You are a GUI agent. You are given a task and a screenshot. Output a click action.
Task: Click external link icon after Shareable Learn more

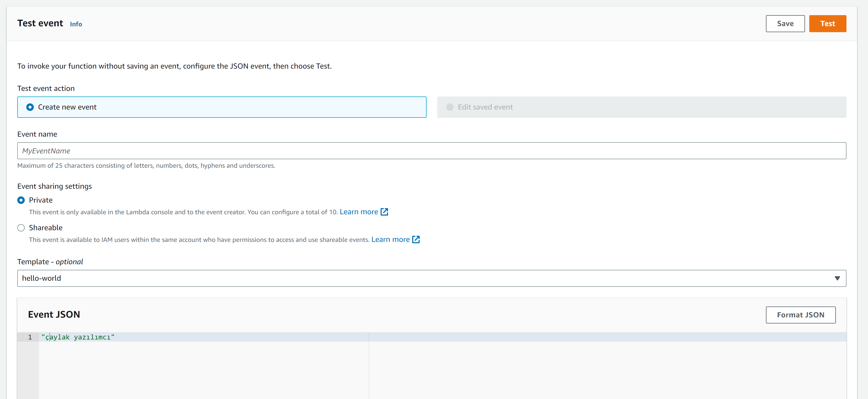pyautogui.click(x=416, y=240)
